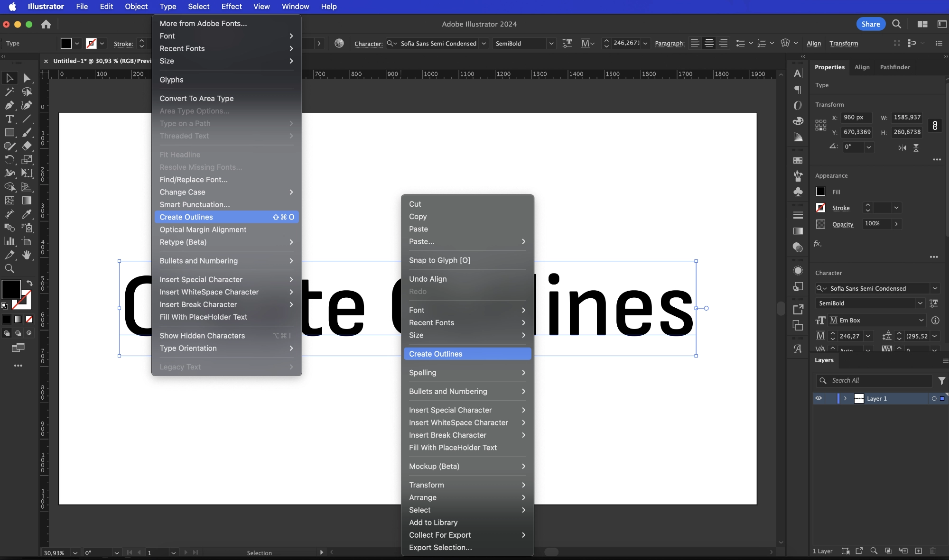Open the Em Box baseline dropdown
Screen dimensions: 949x560
pos(921,321)
